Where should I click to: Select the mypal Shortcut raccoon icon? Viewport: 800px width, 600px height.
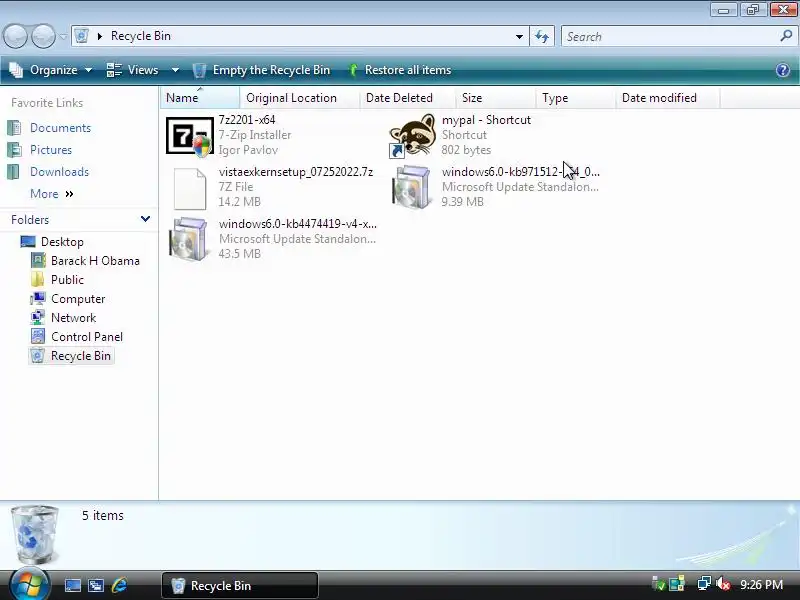tap(412, 136)
